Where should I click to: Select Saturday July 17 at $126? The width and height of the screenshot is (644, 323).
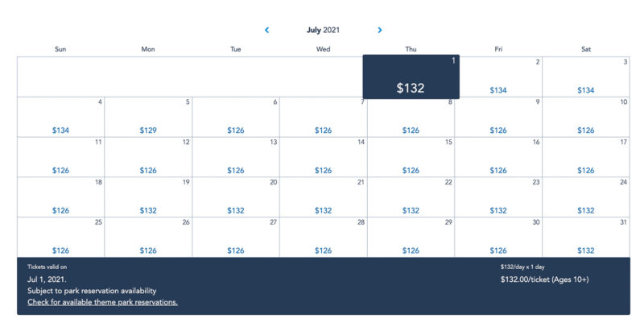[x=586, y=157]
